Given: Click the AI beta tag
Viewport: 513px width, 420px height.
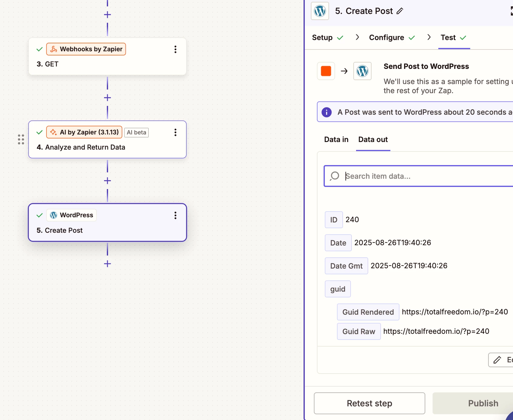Looking at the screenshot, I should [x=137, y=132].
